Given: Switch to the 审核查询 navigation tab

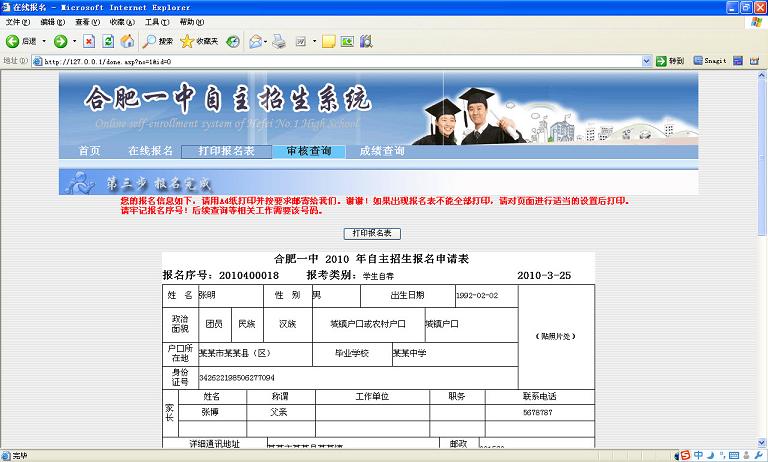Looking at the screenshot, I should pyautogui.click(x=308, y=151).
